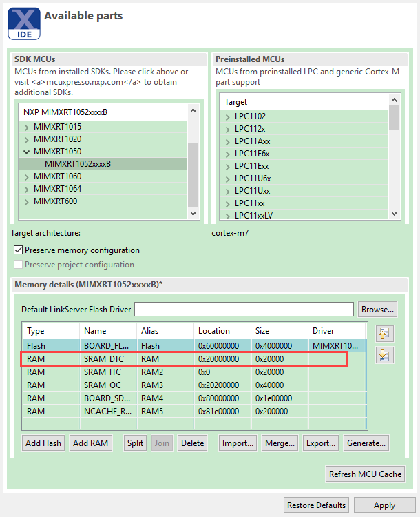Collapse the MIMXRT1050 tree node
This screenshot has height=517, width=420.
[x=27, y=152]
